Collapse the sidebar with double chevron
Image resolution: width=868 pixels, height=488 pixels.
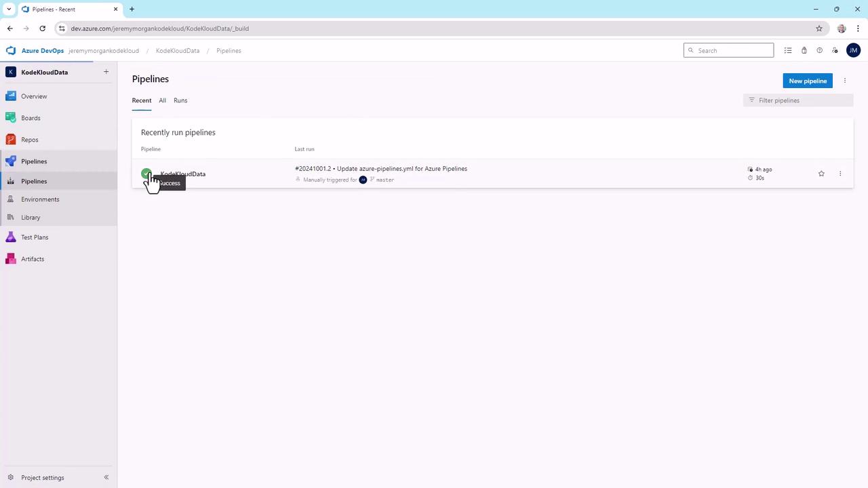[x=106, y=478]
